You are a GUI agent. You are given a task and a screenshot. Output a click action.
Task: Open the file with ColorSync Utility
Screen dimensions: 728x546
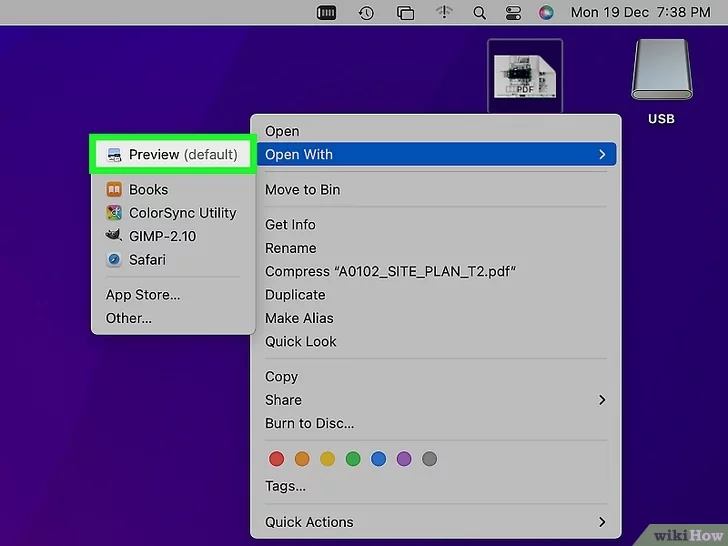pyautogui.click(x=173, y=213)
